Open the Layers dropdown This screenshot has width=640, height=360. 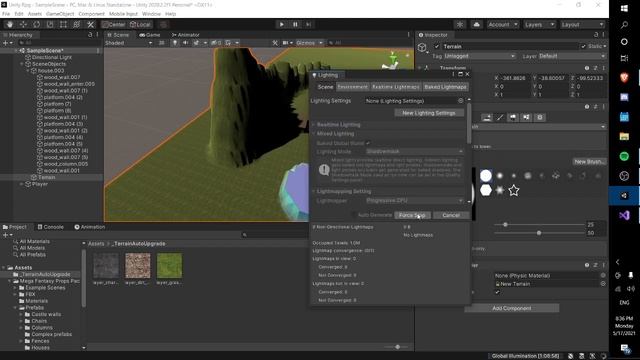tap(539, 24)
